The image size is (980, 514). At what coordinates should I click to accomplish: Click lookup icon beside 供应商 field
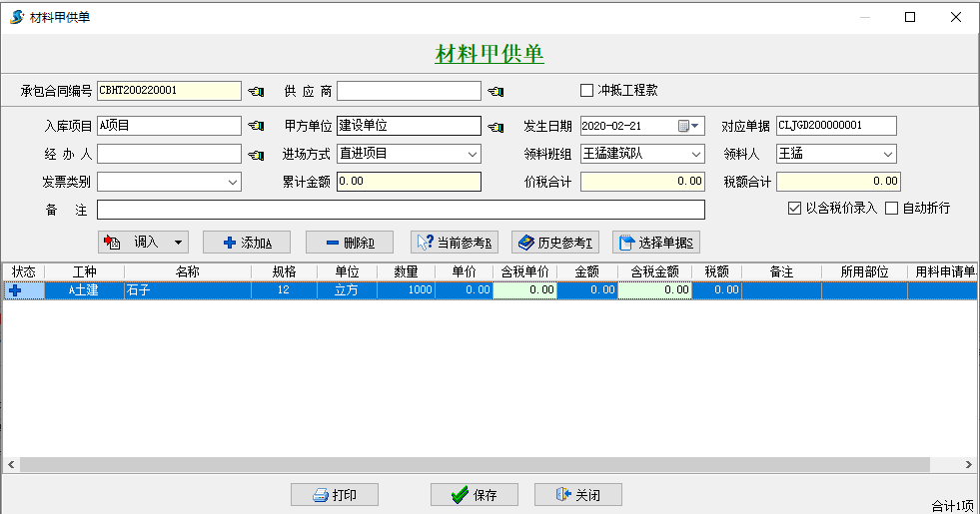(495, 92)
